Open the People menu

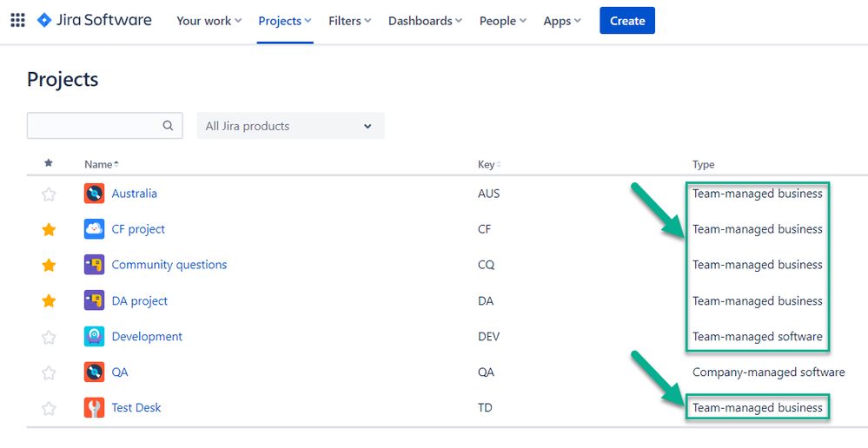pyautogui.click(x=503, y=21)
